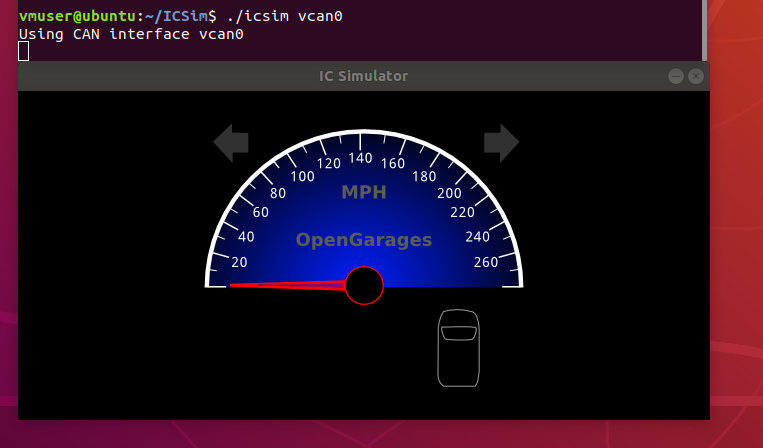The width and height of the screenshot is (763, 448).
Task: Click the 80 mark on the speedometer
Action: pyautogui.click(x=278, y=193)
